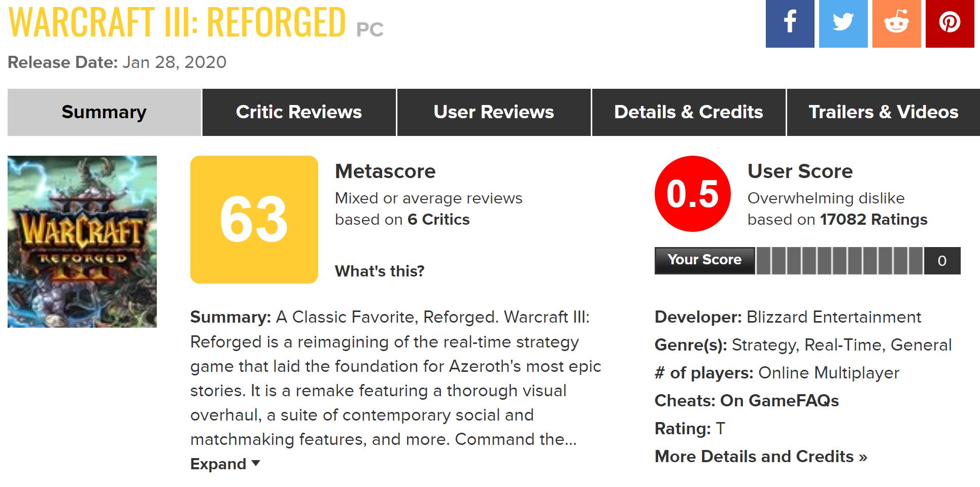This screenshot has width=980, height=487.
Task: Click the red 0.5 user score circle
Action: (x=692, y=194)
